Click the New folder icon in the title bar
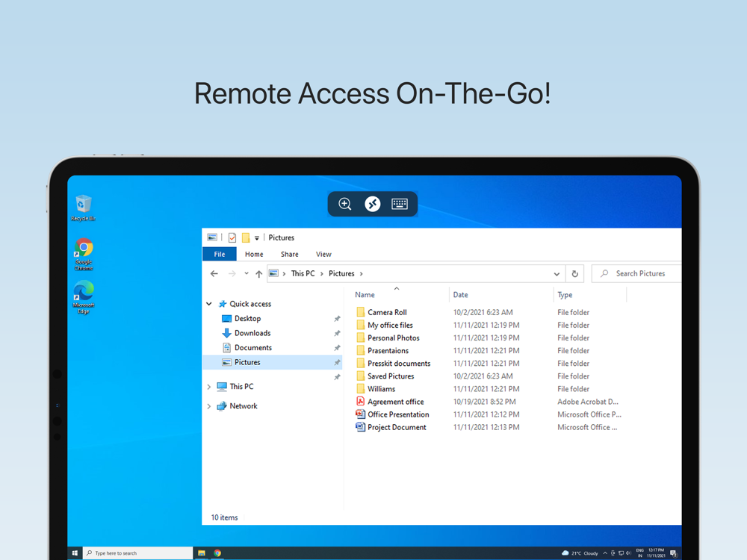The image size is (747, 560). point(246,237)
